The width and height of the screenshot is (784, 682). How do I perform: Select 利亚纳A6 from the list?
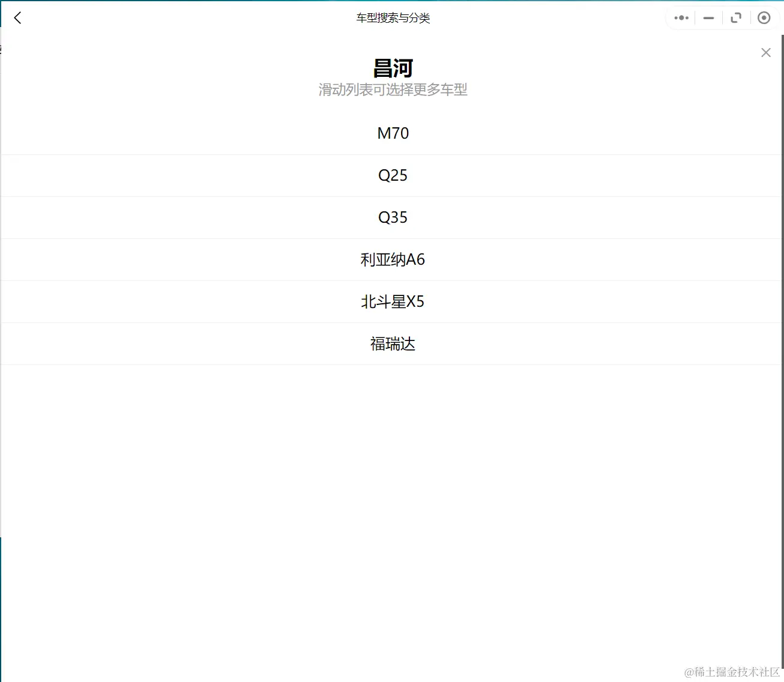coord(393,259)
